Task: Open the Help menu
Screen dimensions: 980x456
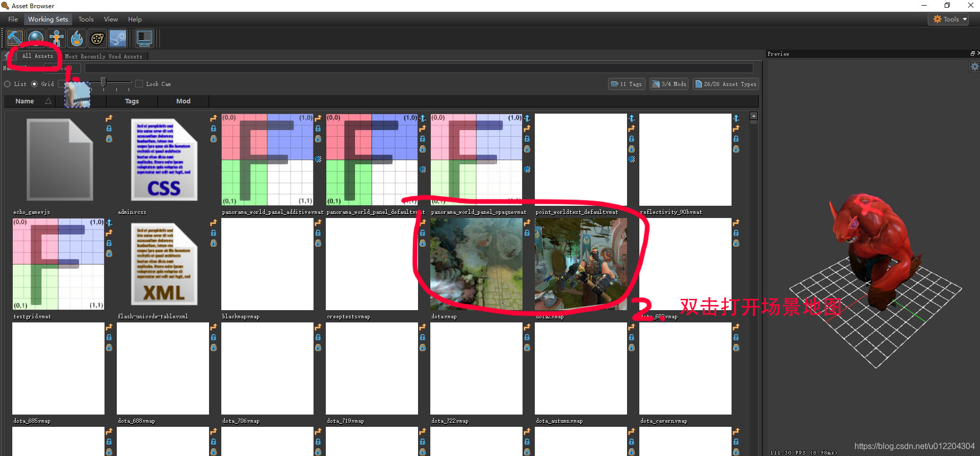Action: coord(135,19)
